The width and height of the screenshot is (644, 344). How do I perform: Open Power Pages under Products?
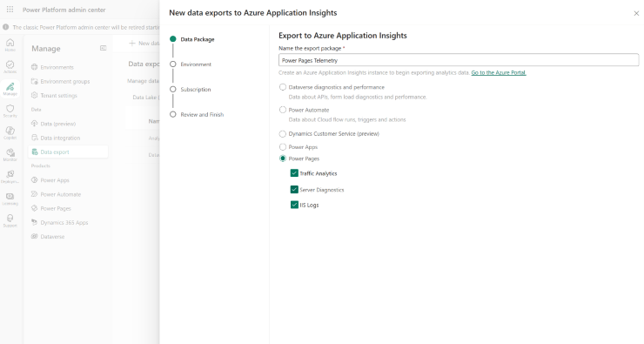point(68,208)
